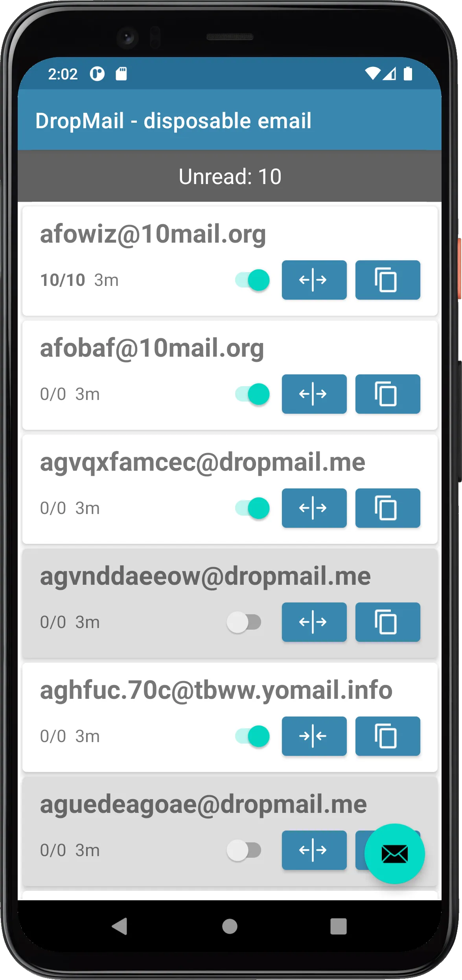The image size is (462, 980).
Task: Tap the Unread: 10 banner
Action: click(x=230, y=176)
